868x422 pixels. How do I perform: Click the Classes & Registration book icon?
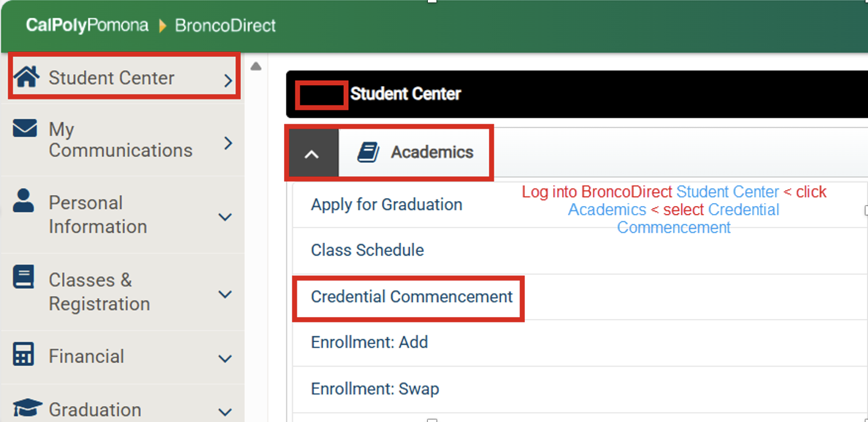point(23,277)
